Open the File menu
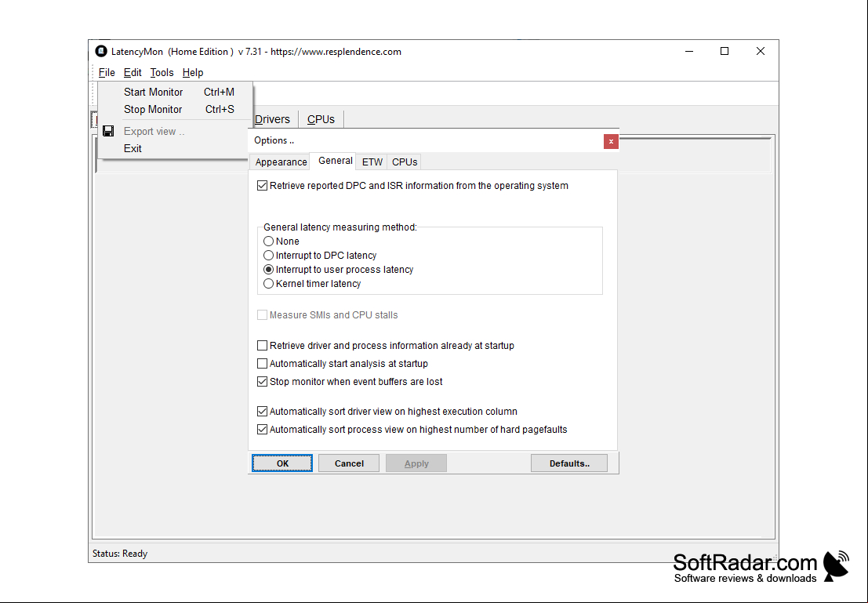 tap(107, 73)
